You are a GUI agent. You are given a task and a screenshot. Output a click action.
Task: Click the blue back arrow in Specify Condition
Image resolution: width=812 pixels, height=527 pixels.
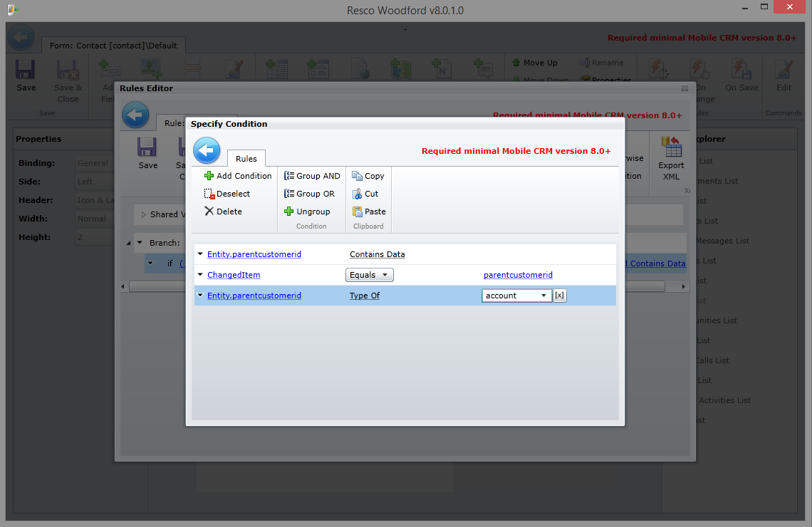pyautogui.click(x=207, y=151)
